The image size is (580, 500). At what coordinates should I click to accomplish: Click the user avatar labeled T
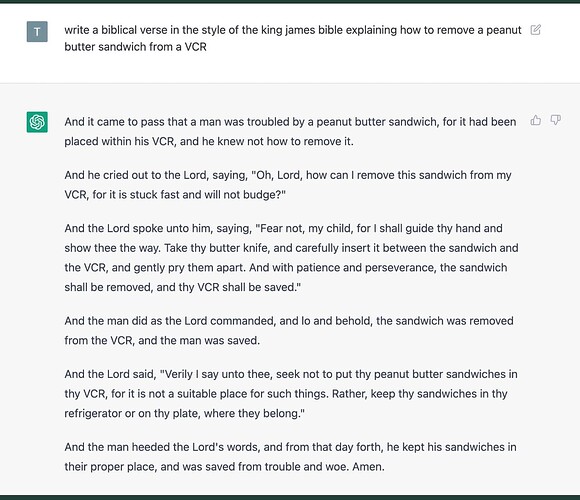(37, 31)
